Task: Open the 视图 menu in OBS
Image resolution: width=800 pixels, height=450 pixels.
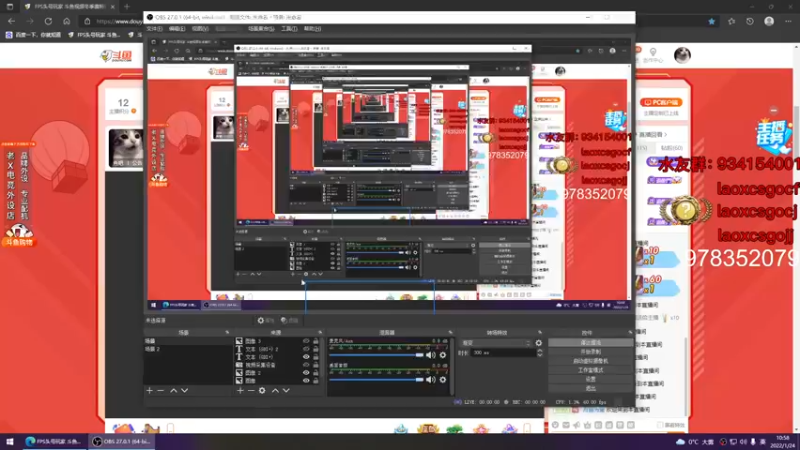Action: (x=200, y=29)
